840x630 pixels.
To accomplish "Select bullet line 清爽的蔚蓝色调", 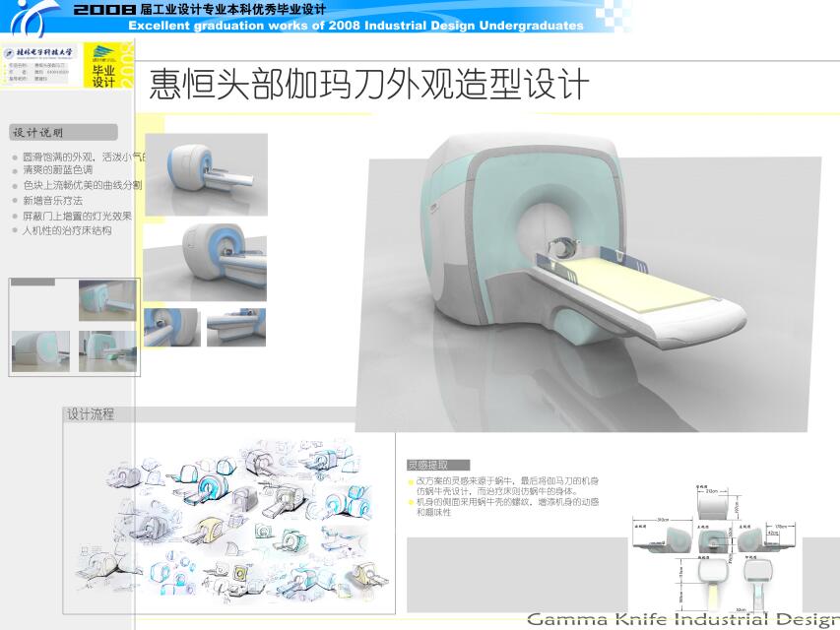I will click(x=57, y=170).
